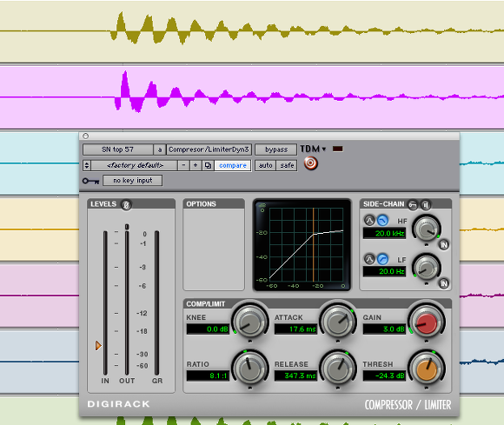This screenshot has width=504, height=425.
Task: Select next preset with plus button
Action: click(x=196, y=165)
